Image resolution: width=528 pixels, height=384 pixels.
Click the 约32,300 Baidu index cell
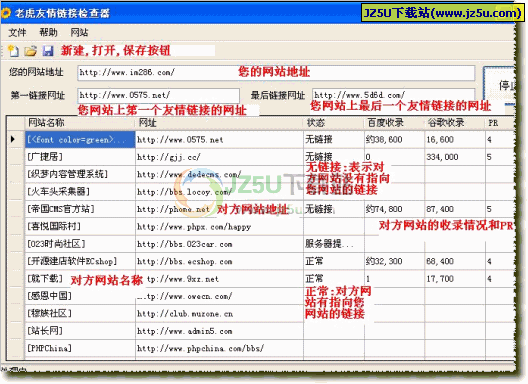tap(394, 261)
